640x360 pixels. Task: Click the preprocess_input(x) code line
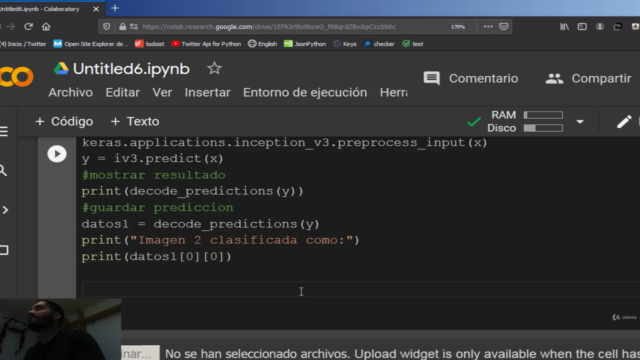click(x=284, y=142)
